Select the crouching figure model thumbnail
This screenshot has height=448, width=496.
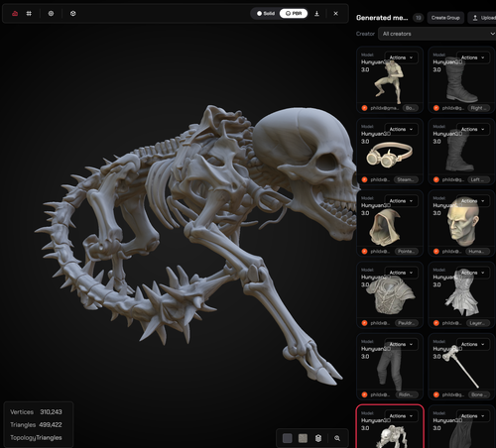390,82
